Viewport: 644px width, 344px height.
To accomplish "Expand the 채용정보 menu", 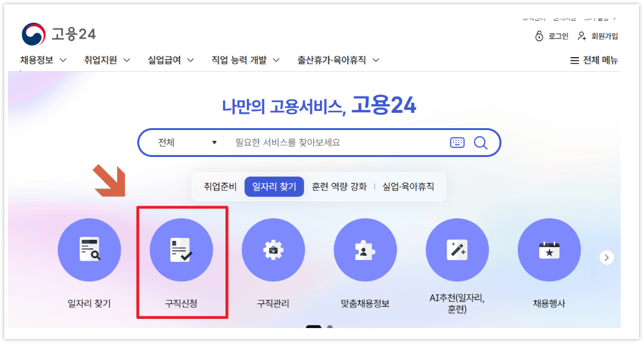I will point(43,60).
